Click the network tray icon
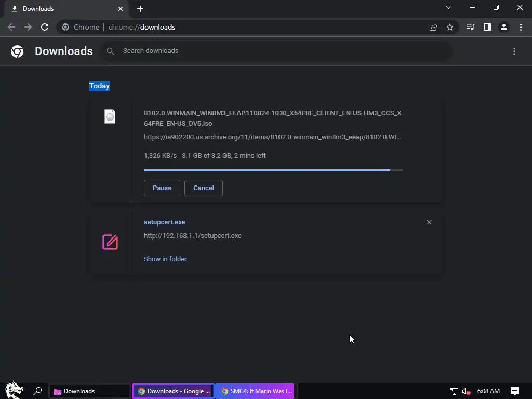Image resolution: width=532 pixels, height=399 pixels. [454, 391]
